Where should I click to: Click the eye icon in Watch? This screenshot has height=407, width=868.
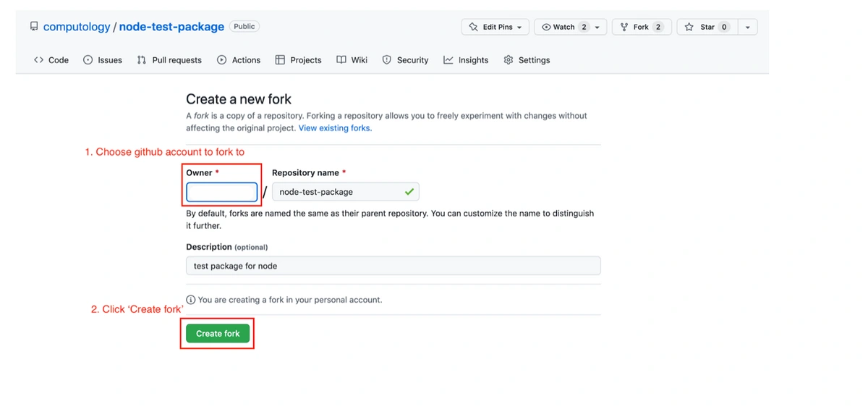click(x=546, y=27)
